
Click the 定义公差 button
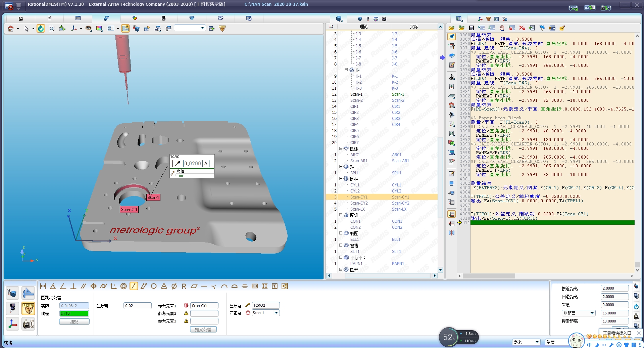pyautogui.click(x=203, y=330)
